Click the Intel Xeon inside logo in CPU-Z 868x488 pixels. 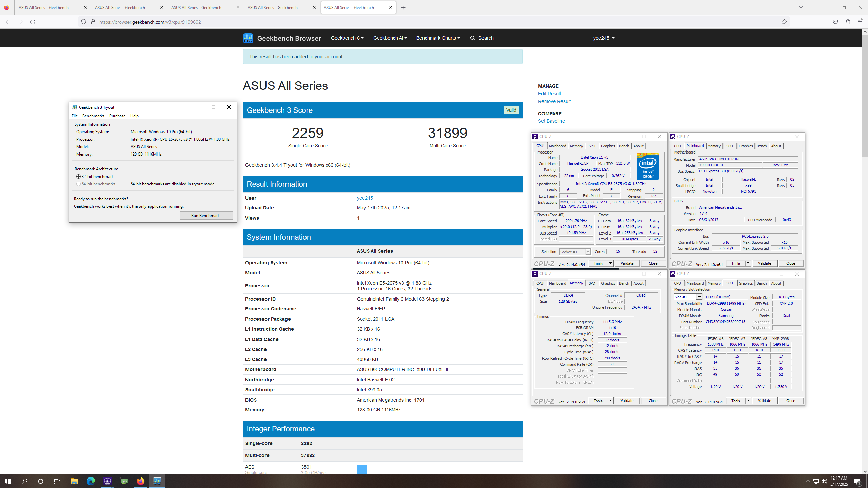[648, 166]
